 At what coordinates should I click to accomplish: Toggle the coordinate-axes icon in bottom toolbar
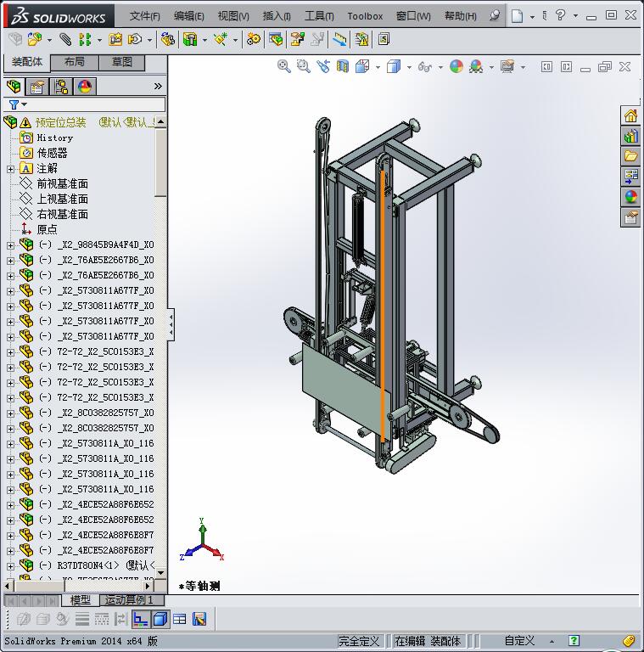[x=141, y=620]
